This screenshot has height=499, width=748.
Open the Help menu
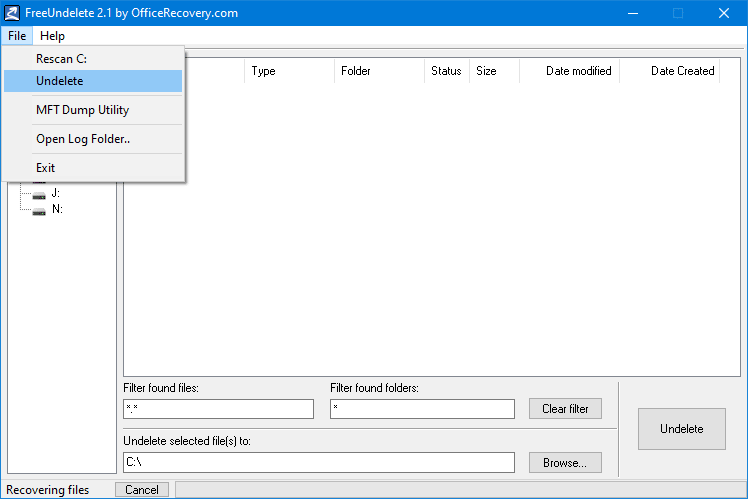(x=52, y=36)
